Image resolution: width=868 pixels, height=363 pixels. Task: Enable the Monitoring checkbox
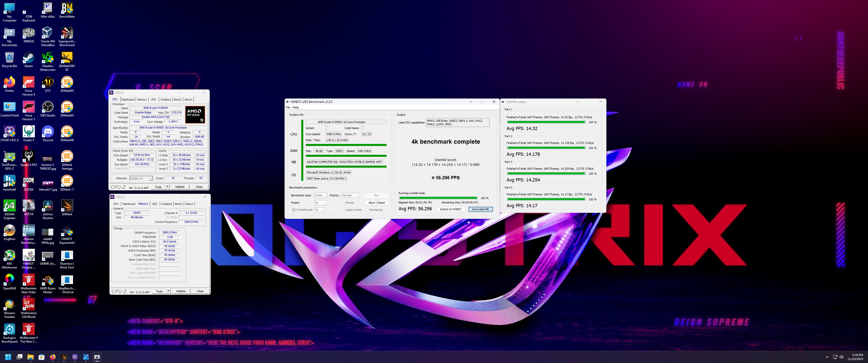click(x=367, y=210)
